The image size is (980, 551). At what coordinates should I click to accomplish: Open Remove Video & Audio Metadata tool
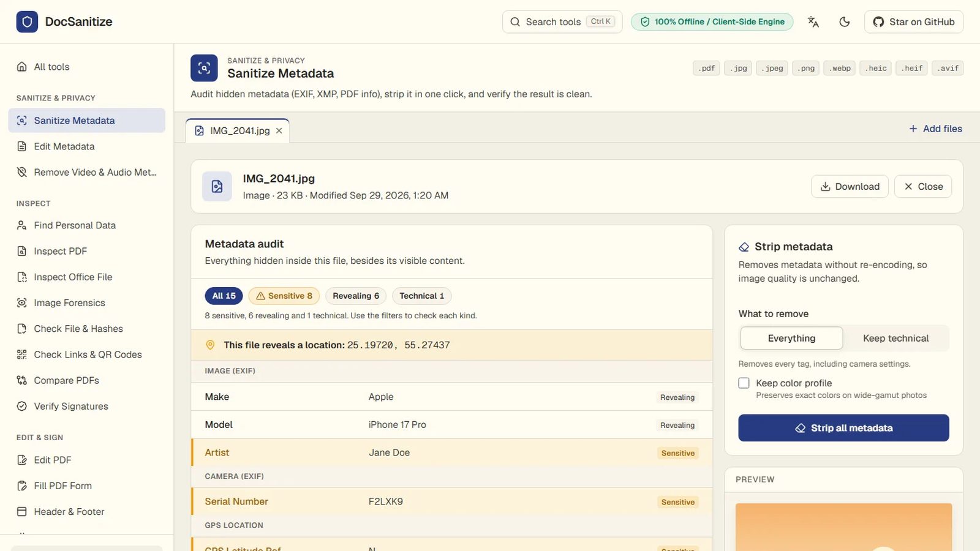tap(87, 172)
